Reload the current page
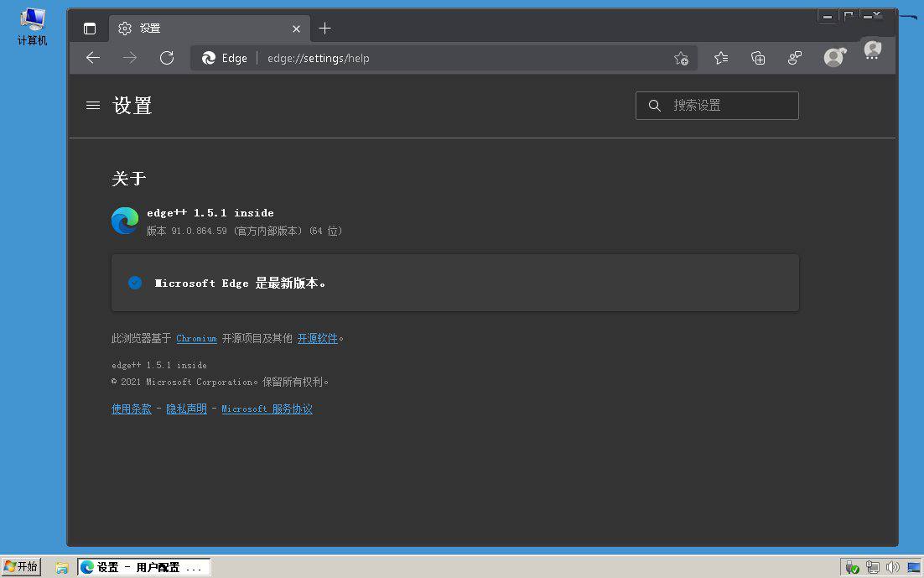 167,58
